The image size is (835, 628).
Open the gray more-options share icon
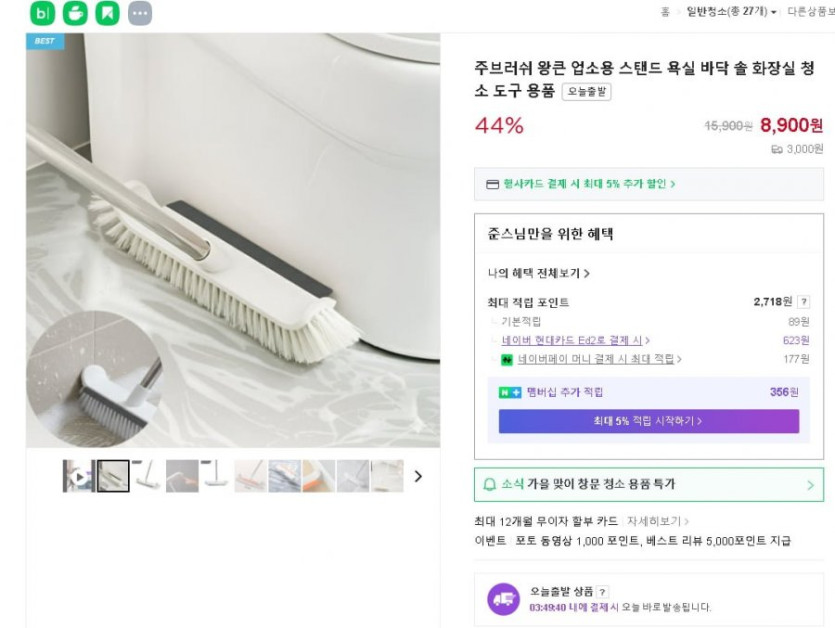(x=140, y=13)
